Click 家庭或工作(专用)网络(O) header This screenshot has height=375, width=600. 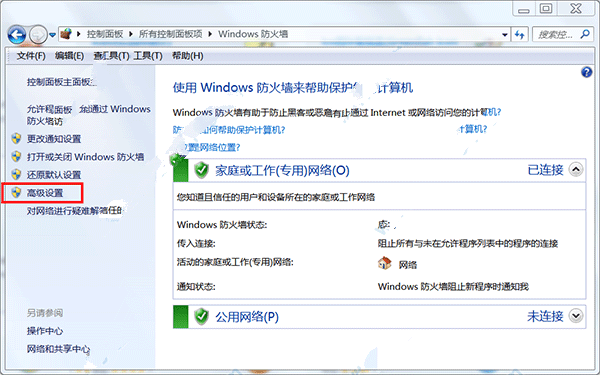282,170
